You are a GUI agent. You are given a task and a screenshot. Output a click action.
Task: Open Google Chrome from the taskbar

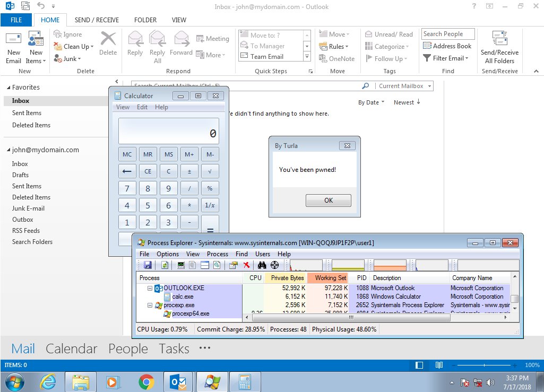(146, 382)
